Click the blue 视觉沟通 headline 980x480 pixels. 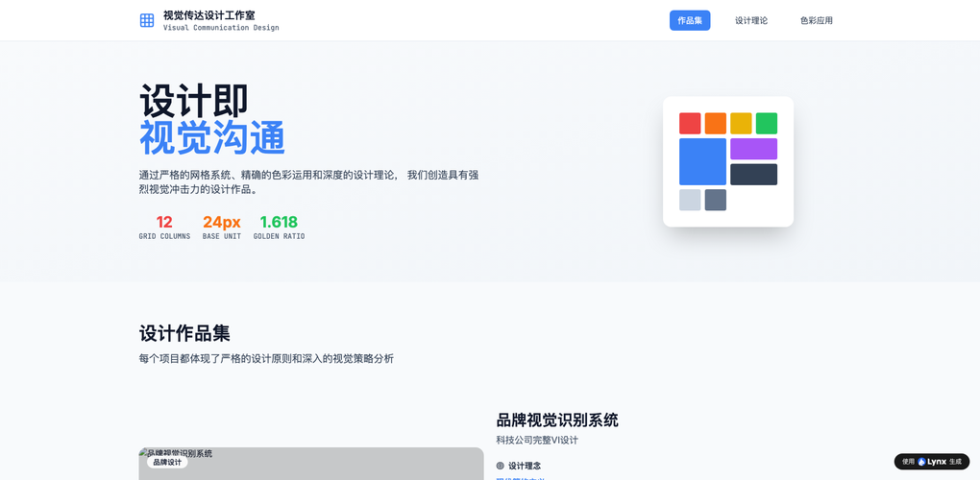(x=212, y=137)
